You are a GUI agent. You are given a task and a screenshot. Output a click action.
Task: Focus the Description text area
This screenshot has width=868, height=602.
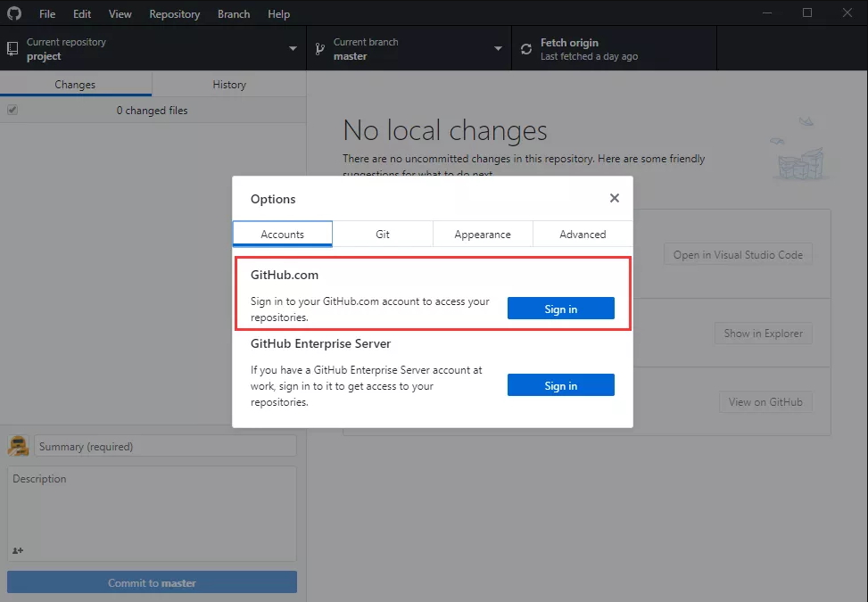[x=153, y=514]
